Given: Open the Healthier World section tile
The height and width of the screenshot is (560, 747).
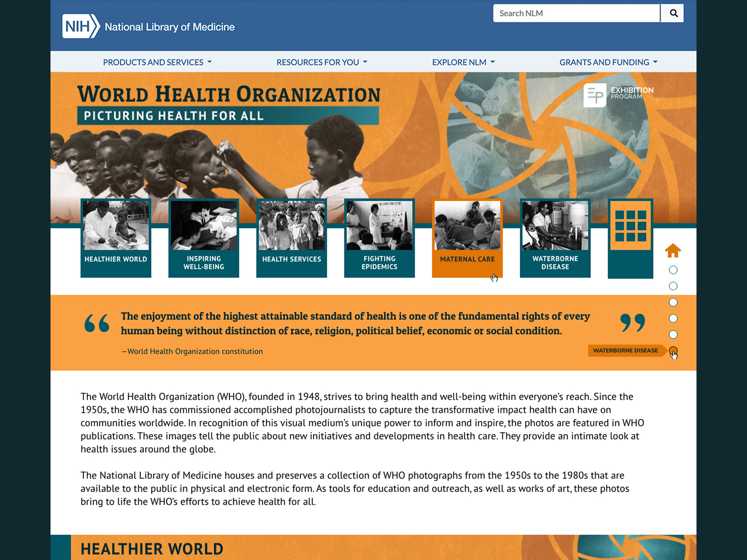Looking at the screenshot, I should click(x=116, y=238).
